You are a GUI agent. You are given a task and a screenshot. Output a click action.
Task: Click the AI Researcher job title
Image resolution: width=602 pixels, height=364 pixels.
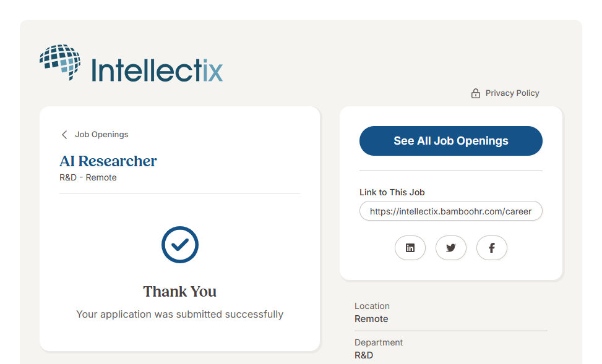pos(108,161)
